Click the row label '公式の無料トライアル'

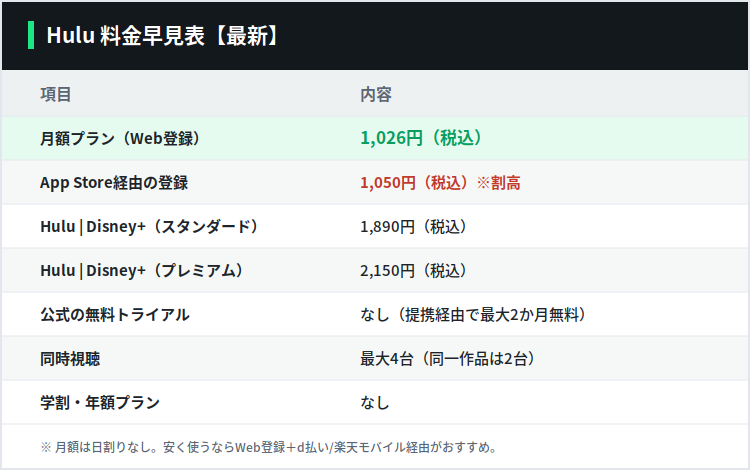(x=115, y=315)
